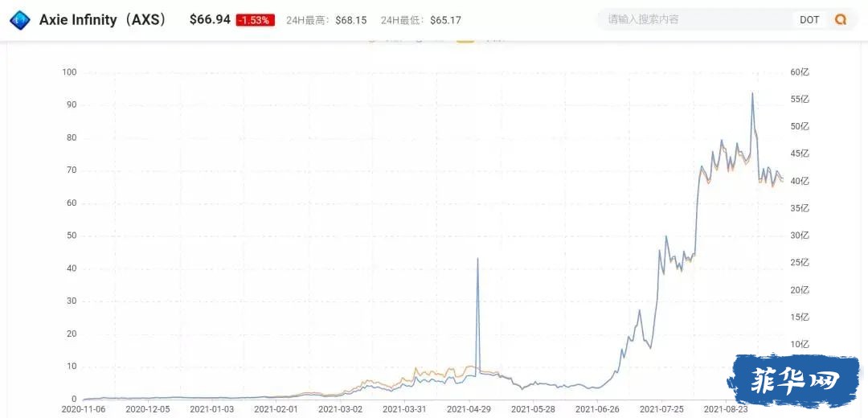Click the red -1.53% change badge
The width and height of the screenshot is (868, 418).
point(256,20)
